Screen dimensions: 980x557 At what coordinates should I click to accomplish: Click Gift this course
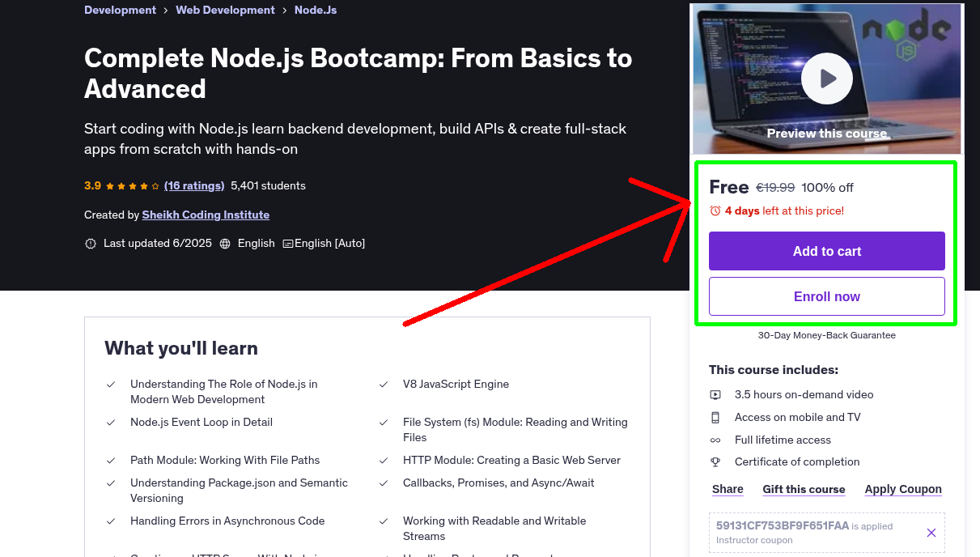pyautogui.click(x=804, y=489)
